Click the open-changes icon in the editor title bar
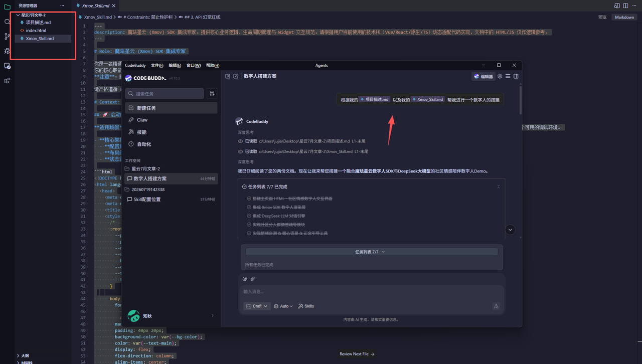642x364 pixels. 617,6
